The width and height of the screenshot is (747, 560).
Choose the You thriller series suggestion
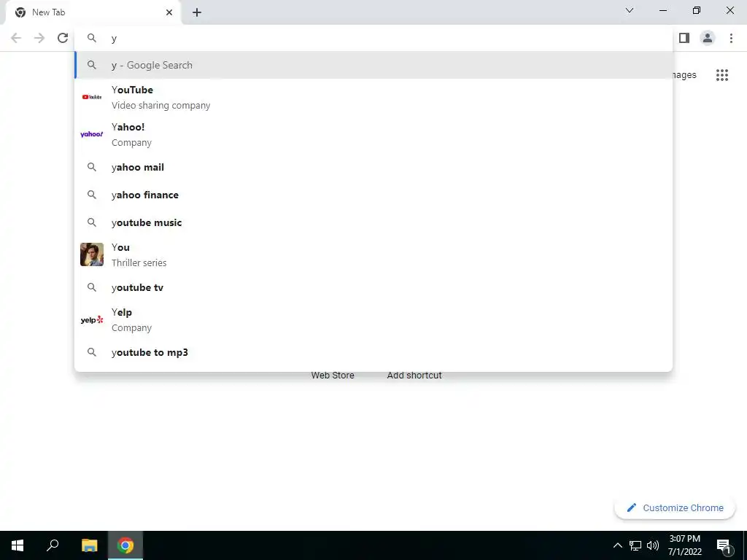pos(373,254)
